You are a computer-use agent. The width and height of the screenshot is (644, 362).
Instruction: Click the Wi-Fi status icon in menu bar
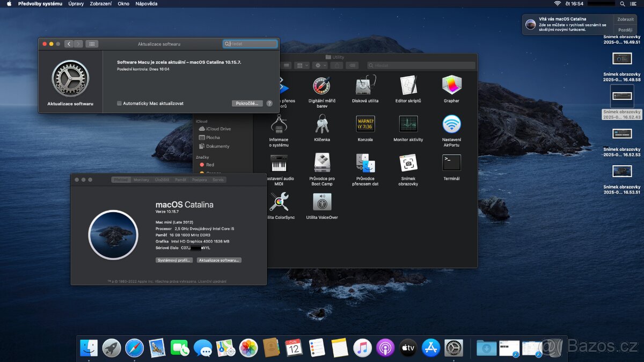pos(557,4)
